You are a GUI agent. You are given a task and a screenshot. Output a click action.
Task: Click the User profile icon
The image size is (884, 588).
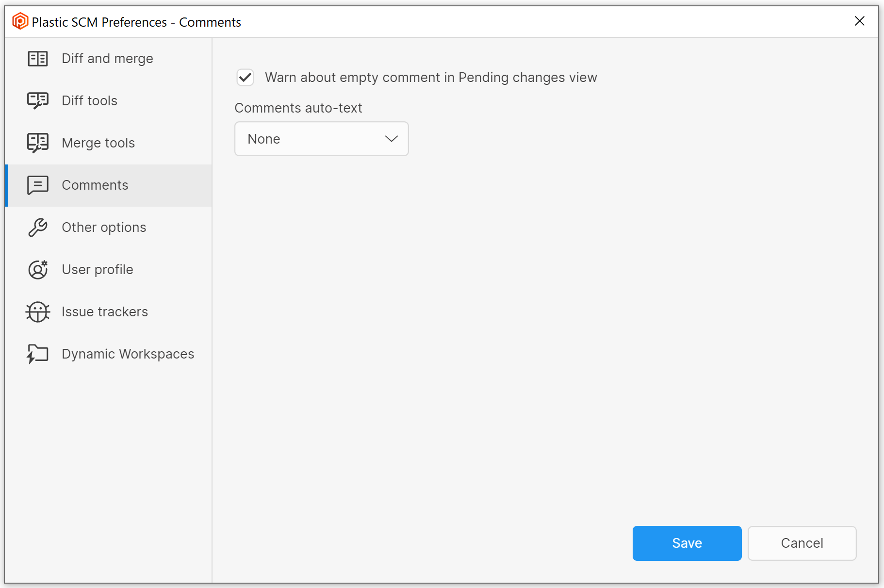(x=37, y=270)
